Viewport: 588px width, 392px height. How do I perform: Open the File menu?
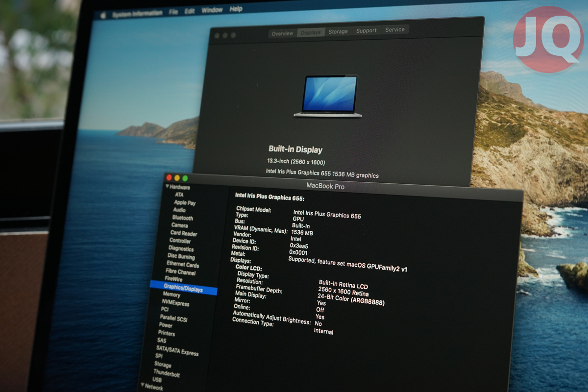173,11
